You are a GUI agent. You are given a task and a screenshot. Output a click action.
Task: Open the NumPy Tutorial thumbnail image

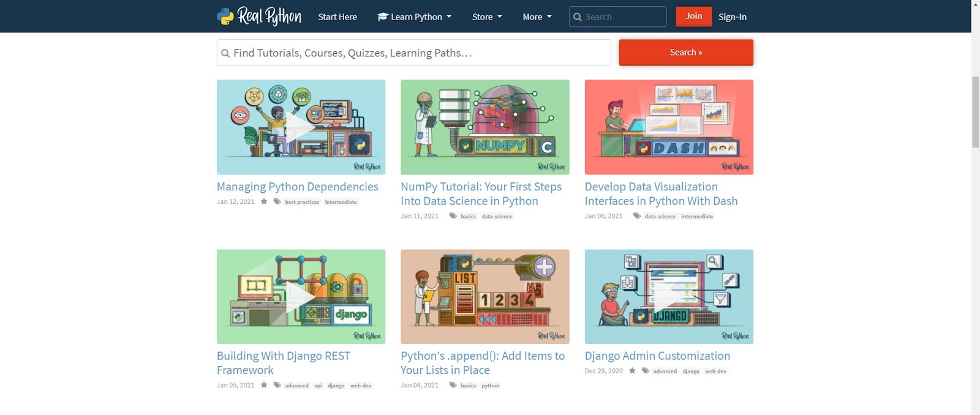[484, 127]
